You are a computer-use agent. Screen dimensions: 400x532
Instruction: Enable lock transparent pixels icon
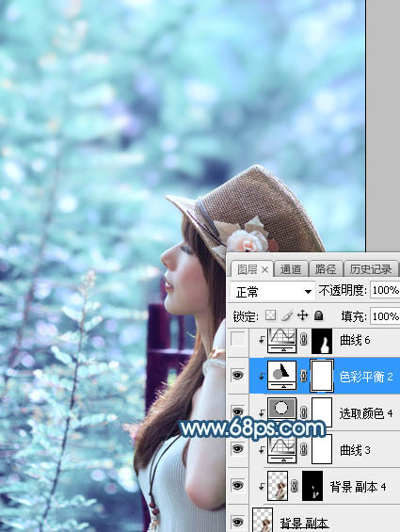270,315
